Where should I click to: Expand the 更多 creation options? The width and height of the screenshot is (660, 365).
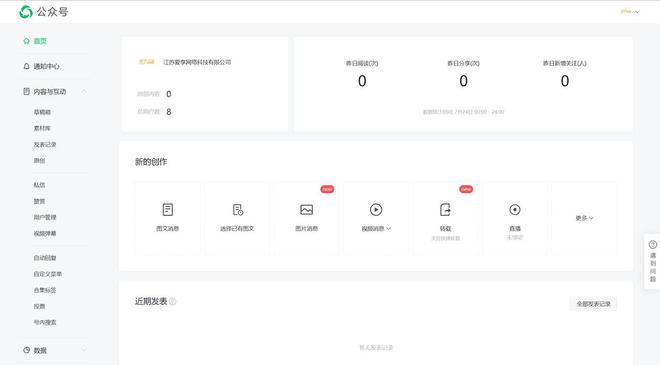pos(584,218)
